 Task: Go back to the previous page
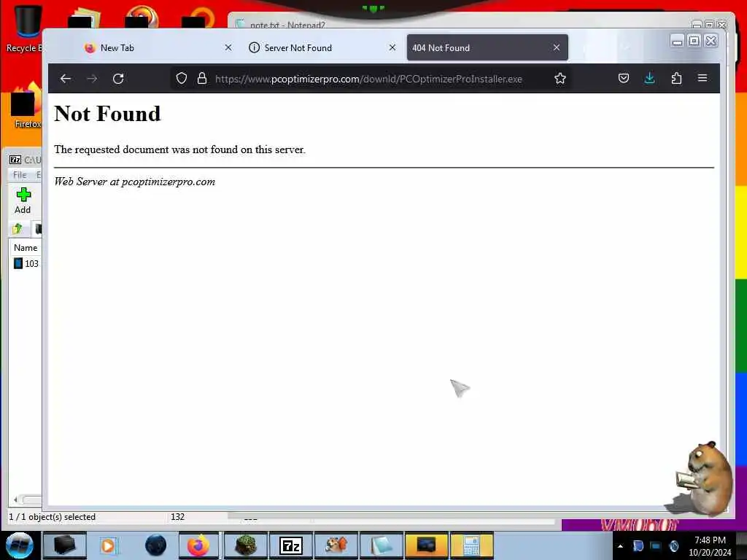click(x=65, y=79)
